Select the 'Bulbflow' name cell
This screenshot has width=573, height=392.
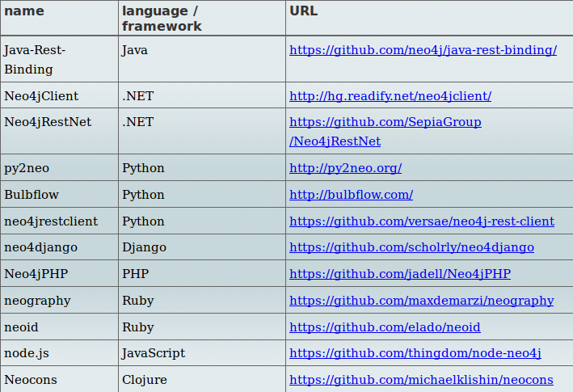[x=60, y=194]
